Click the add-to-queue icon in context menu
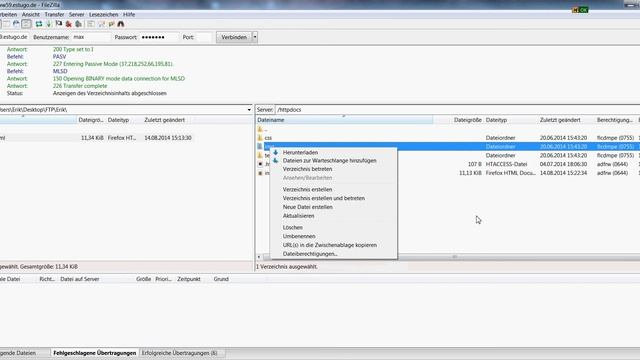Screen dimensions: 640x360 276,161
